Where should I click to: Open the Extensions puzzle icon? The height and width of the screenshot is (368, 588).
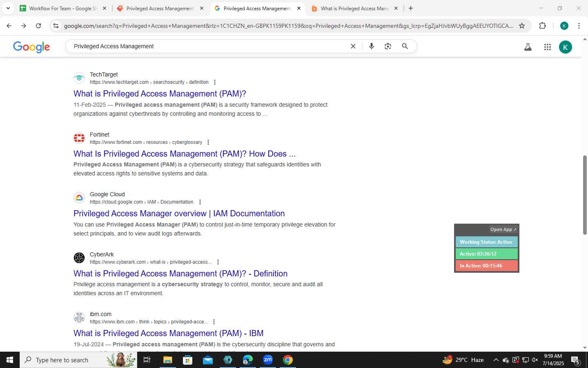pyautogui.click(x=542, y=26)
